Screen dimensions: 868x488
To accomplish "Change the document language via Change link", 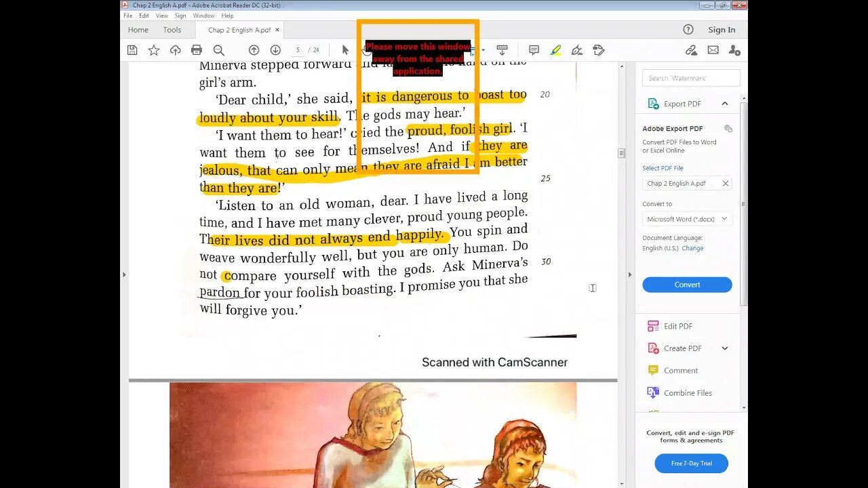I will pos(692,248).
